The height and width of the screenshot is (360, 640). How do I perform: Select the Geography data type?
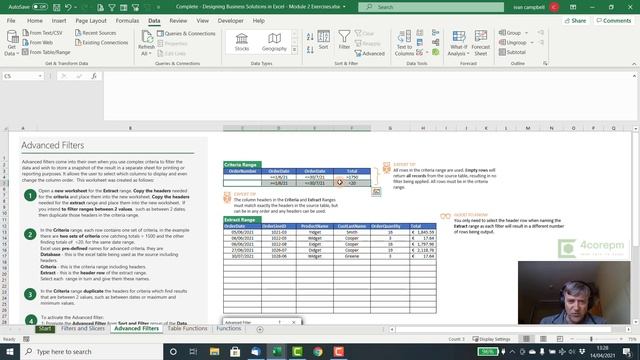[x=274, y=42]
